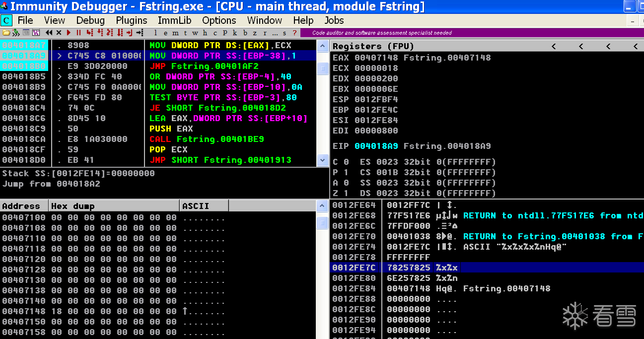Open the Options menu

[219, 20]
